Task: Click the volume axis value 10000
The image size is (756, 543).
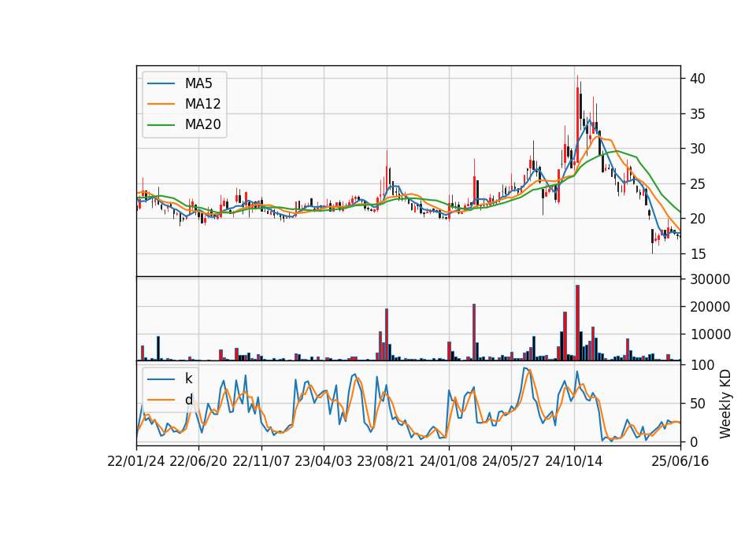Action: pos(710,334)
